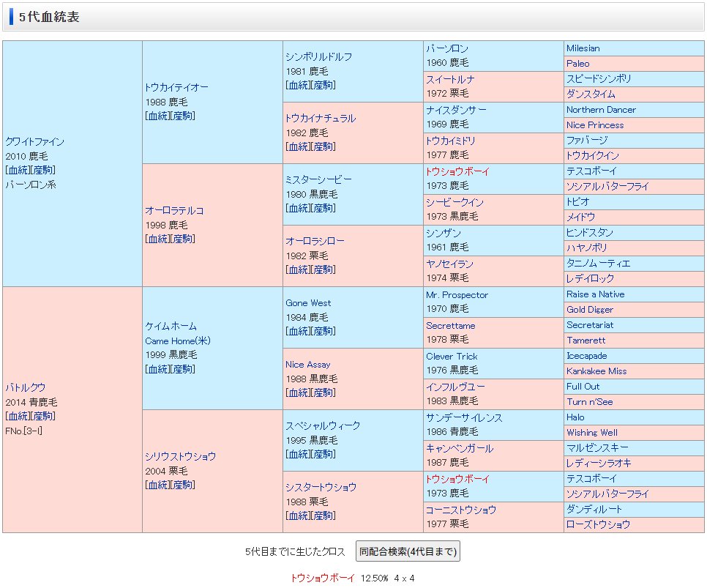Click the Northern Dancer link
This screenshot has height=588, width=707.
601,110
